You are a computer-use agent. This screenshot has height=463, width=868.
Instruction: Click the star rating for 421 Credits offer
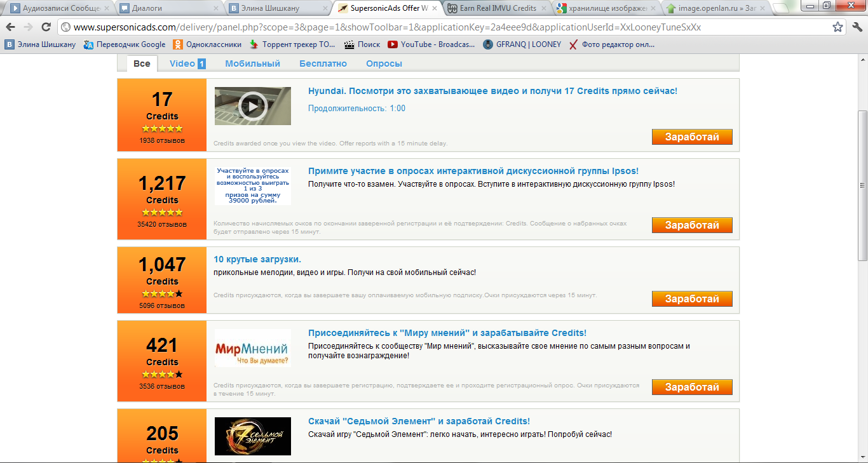[162, 374]
